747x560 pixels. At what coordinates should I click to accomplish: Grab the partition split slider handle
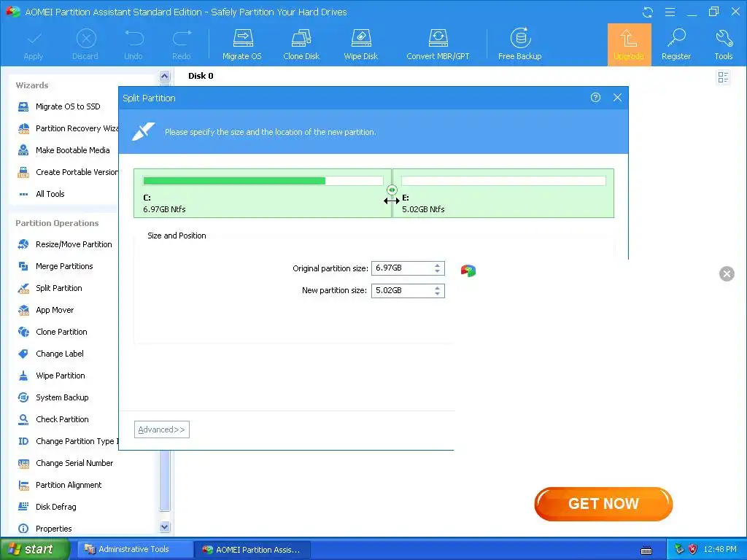pyautogui.click(x=392, y=190)
